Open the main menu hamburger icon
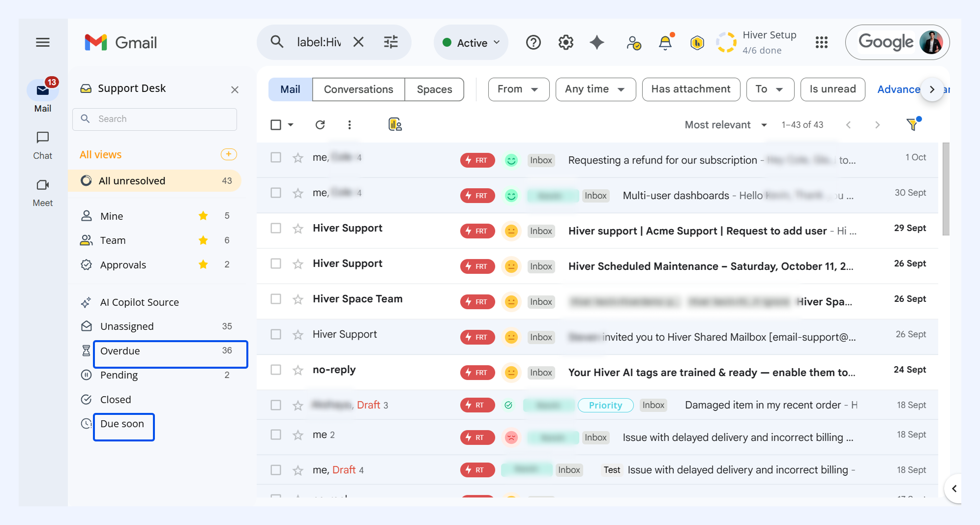 pos(43,42)
